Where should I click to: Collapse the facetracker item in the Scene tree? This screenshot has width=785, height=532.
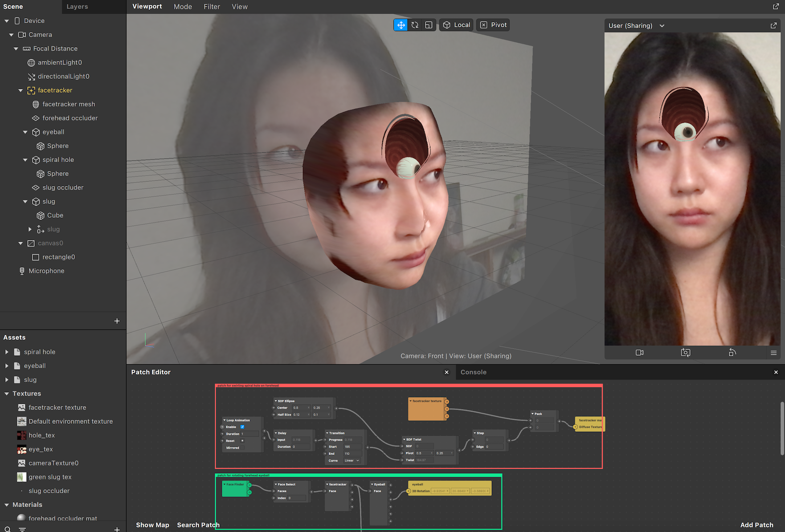(x=20, y=90)
